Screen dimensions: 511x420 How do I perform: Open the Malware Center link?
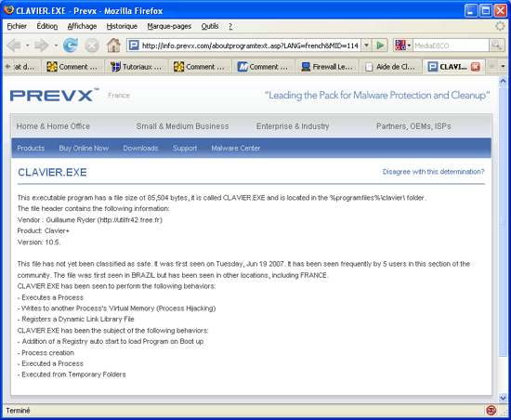(x=236, y=149)
